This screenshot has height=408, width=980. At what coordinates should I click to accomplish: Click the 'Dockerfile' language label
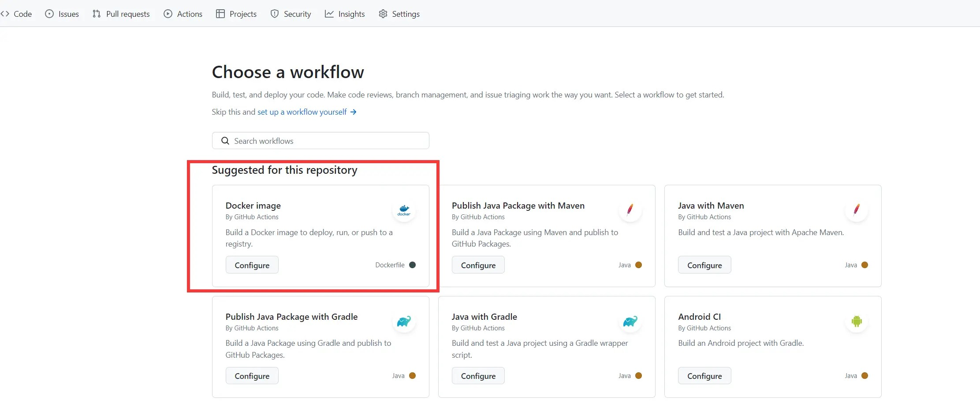(390, 265)
